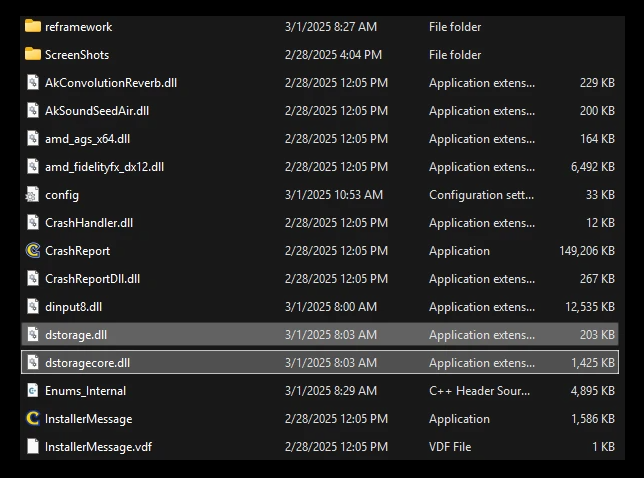644x478 pixels.
Task: Select the Enums_Internal header file icon
Action: pos(32,391)
